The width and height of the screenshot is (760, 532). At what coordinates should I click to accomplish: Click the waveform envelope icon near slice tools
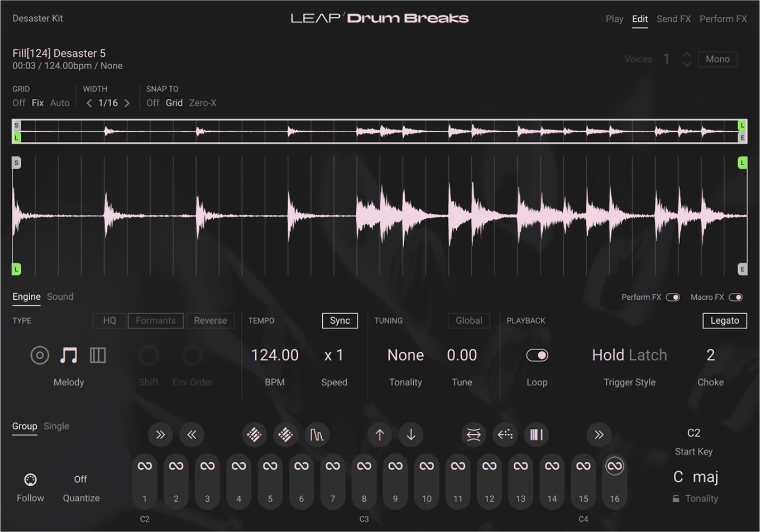(x=316, y=435)
